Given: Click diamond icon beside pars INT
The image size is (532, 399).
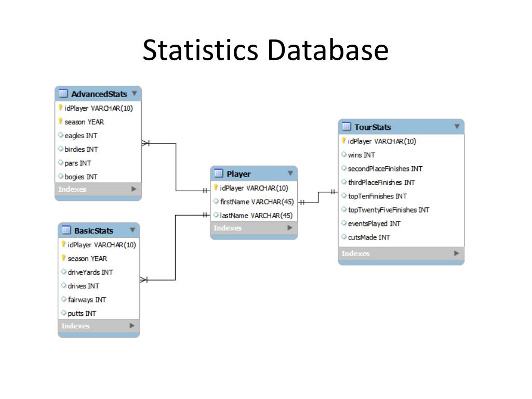Looking at the screenshot, I should tap(60, 163).
